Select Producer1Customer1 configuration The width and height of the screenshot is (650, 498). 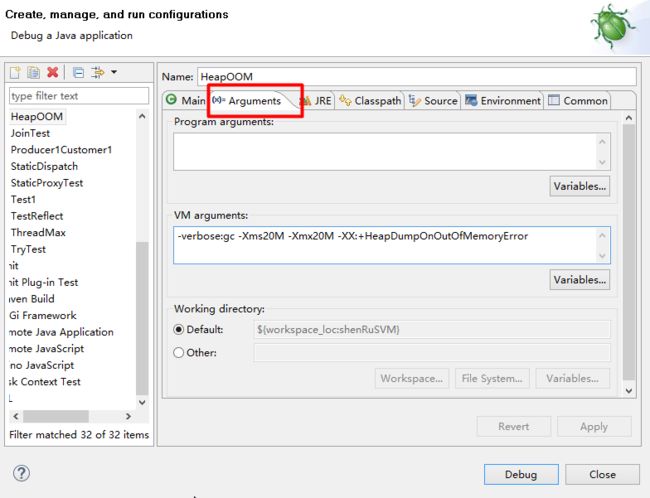(61, 150)
